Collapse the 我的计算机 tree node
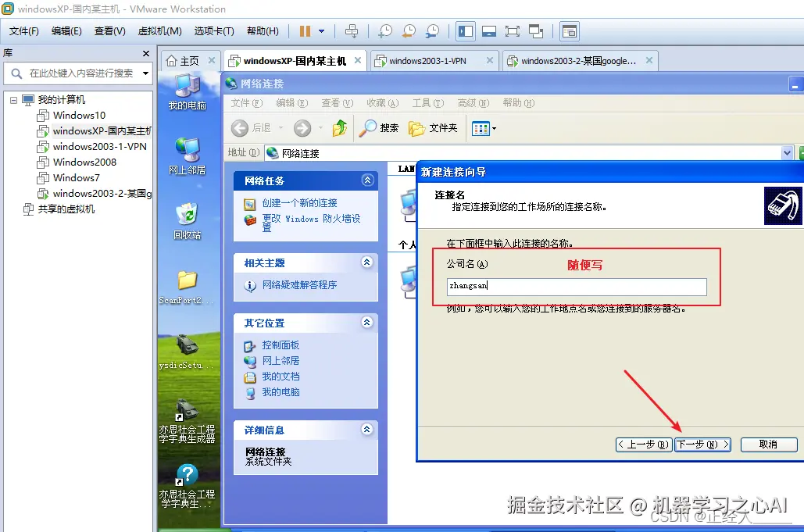This screenshot has width=804, height=532. click(13, 100)
